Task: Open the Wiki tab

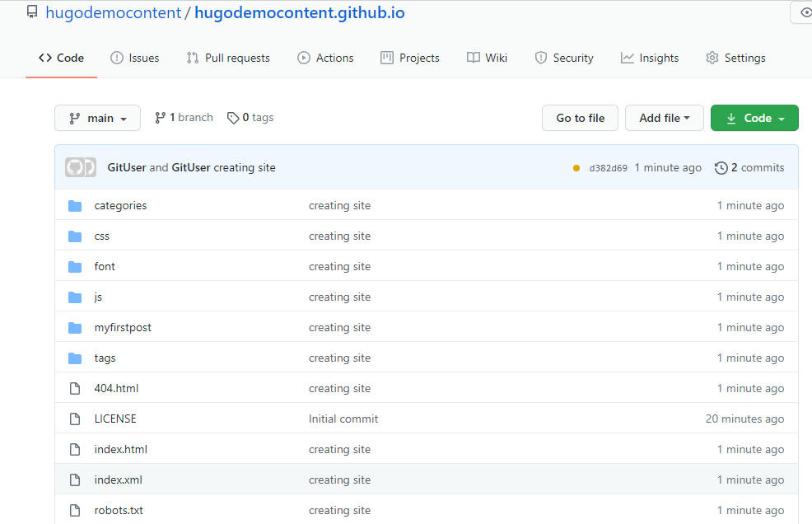Action: pos(487,58)
